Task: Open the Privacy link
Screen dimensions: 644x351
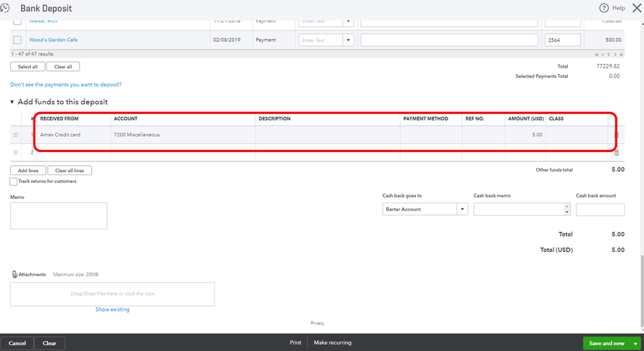Action: pyautogui.click(x=317, y=323)
